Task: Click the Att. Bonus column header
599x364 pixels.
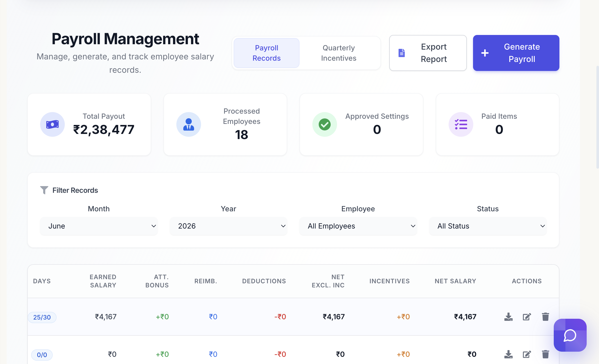Action: (x=157, y=281)
